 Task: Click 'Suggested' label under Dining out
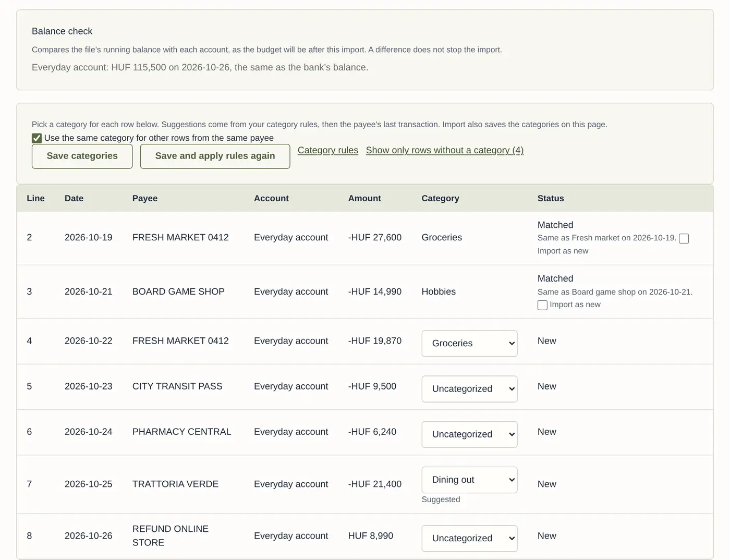(441, 500)
